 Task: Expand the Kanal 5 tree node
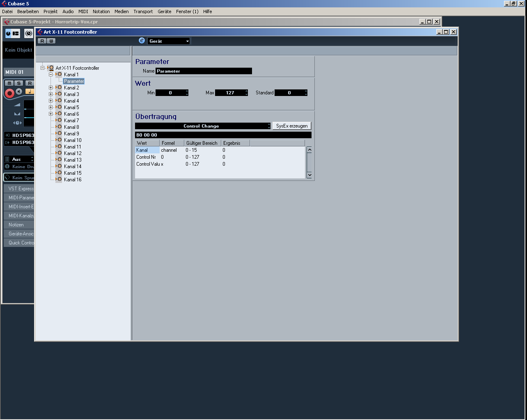[x=50, y=107]
